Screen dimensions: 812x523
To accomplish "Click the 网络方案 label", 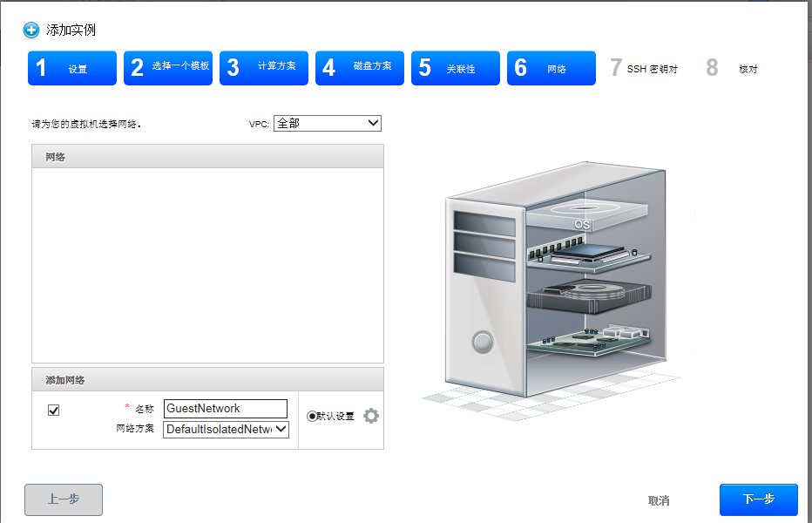I will 135,429.
